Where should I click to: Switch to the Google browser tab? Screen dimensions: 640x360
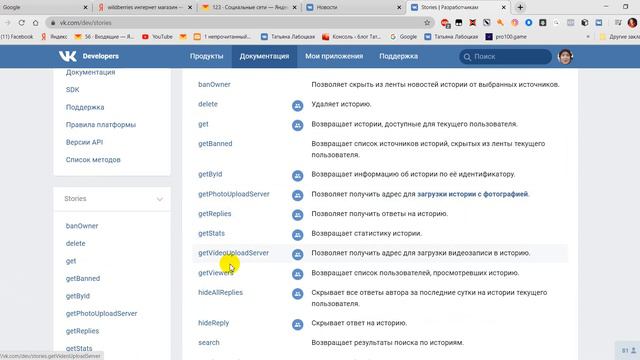click(44, 7)
